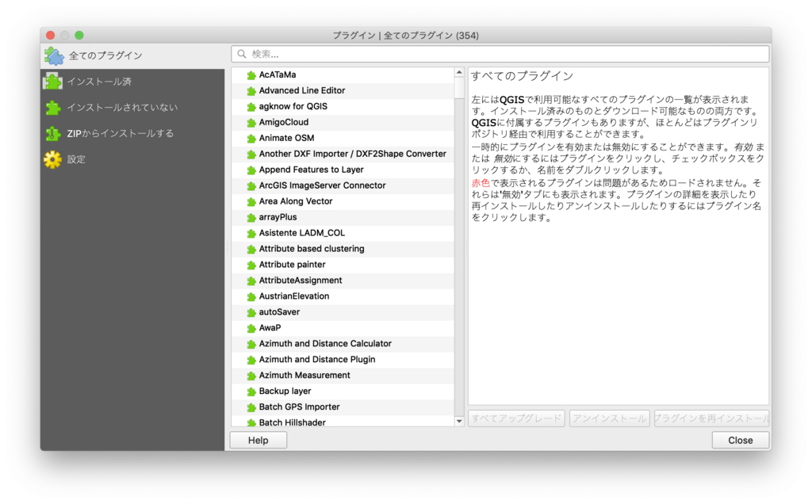Click the インストール済 plugin icon
This screenshot has width=812, height=504.
pyautogui.click(x=52, y=82)
